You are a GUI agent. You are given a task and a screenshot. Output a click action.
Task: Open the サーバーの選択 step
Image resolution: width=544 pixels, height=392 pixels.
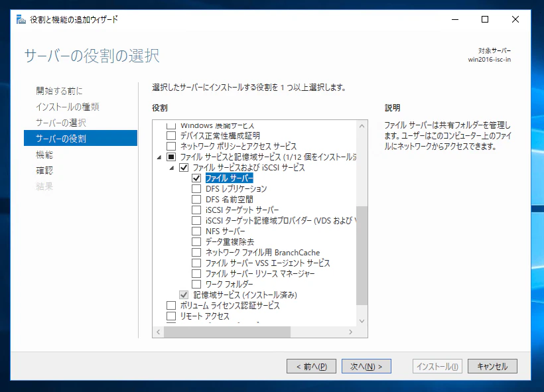click(x=61, y=123)
